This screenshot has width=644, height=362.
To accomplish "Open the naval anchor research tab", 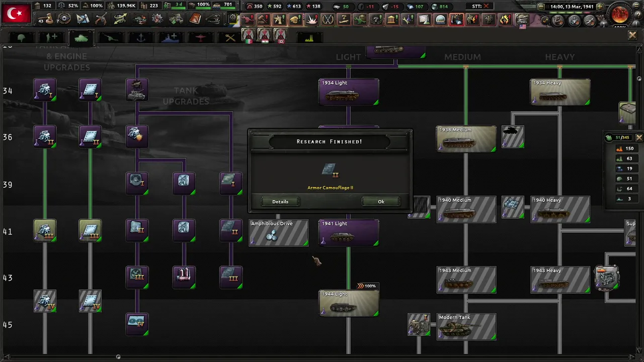I will [x=140, y=38].
